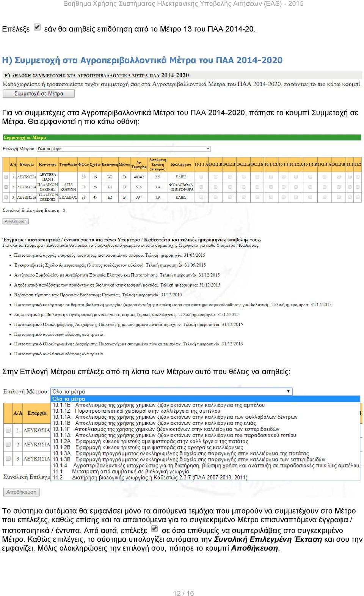
Task: Tick 10.1.1.B checkbox in ΑΓΙΑ ΚΟΡΩΝΗ row
Action: (x=215, y=187)
